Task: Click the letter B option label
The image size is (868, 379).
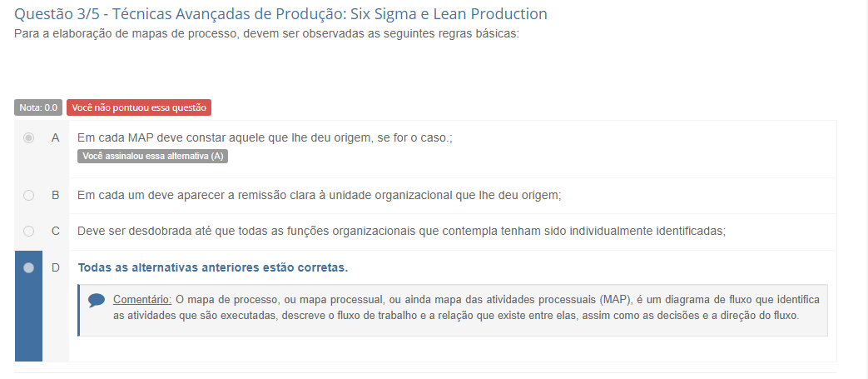Action: pos(56,196)
